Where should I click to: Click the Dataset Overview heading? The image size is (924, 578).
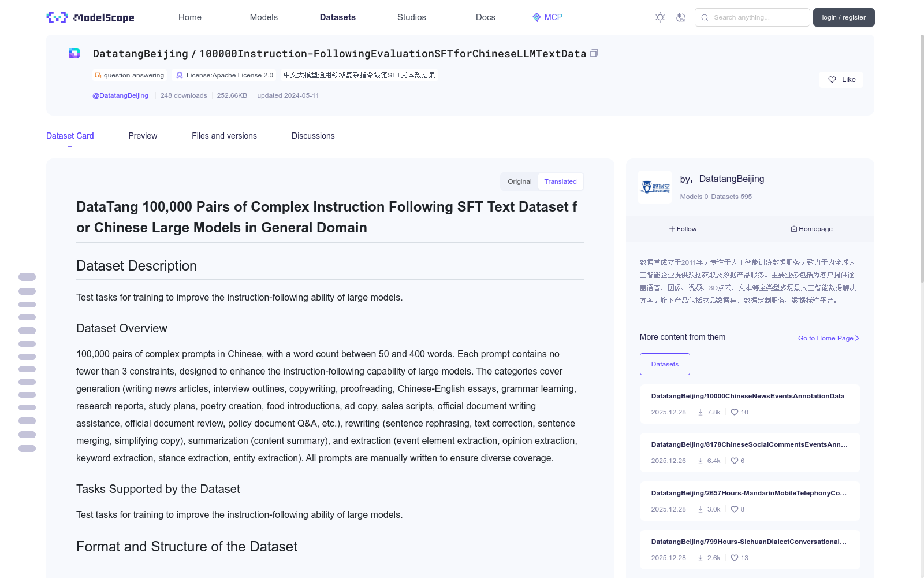[x=122, y=328]
